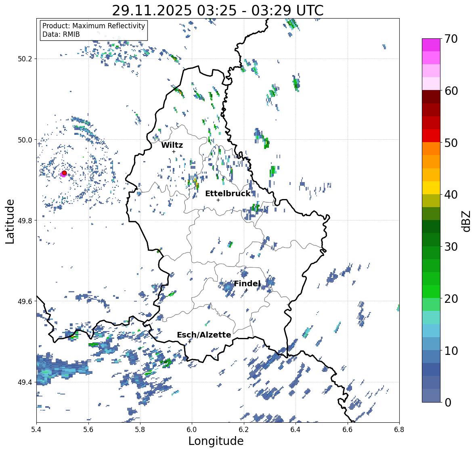This screenshot has width=476, height=451.
Task: Click the 'Data: RMIB' legend text
Action: click(61, 34)
